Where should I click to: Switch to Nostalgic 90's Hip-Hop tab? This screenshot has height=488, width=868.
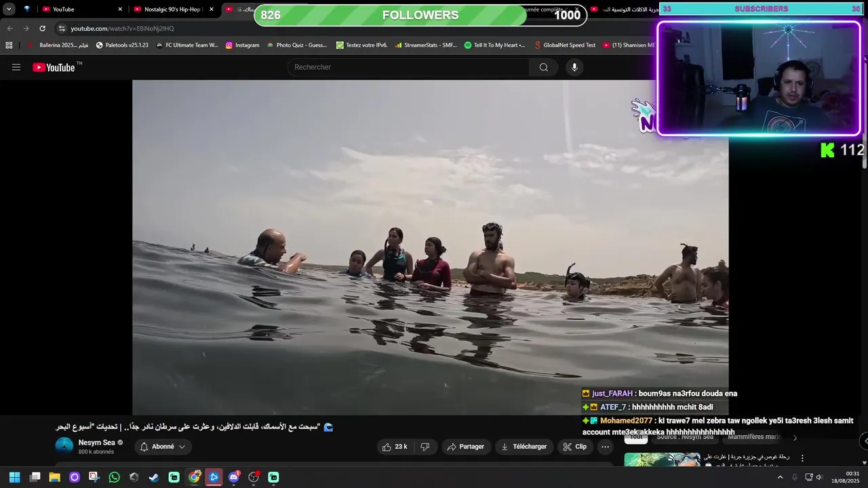[174, 9]
